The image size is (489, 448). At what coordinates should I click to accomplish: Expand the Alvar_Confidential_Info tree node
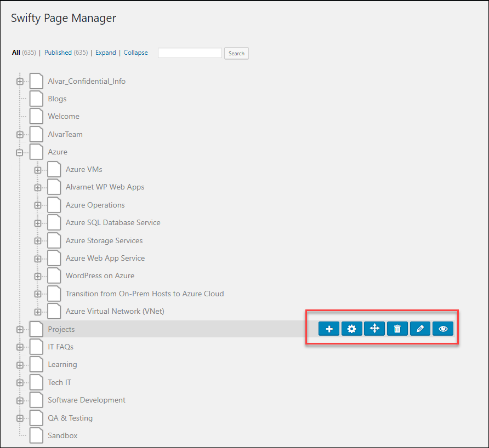(20, 81)
